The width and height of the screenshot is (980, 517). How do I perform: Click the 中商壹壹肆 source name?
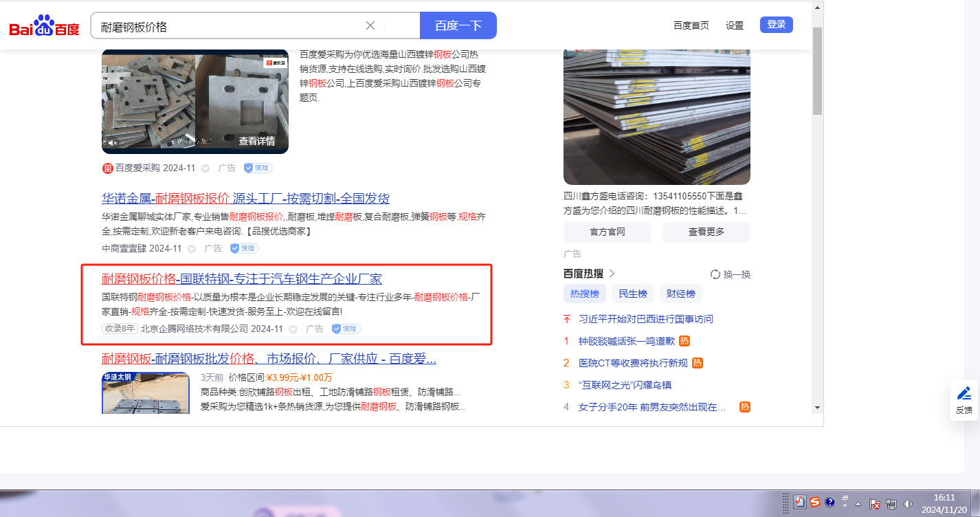(124, 248)
